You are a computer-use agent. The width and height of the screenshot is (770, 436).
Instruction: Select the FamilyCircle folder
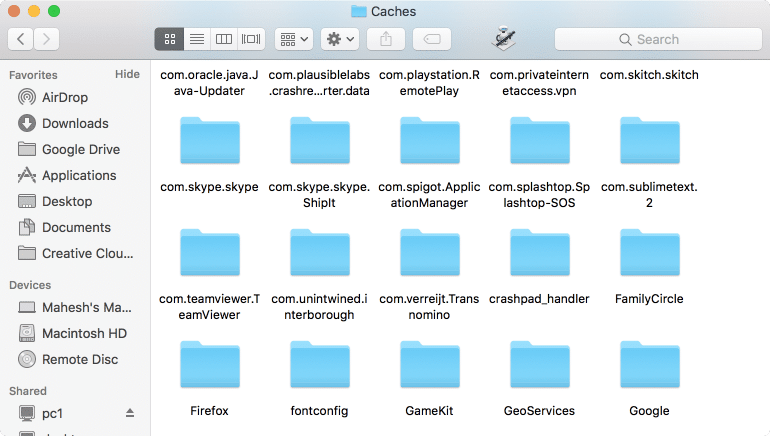(x=650, y=253)
